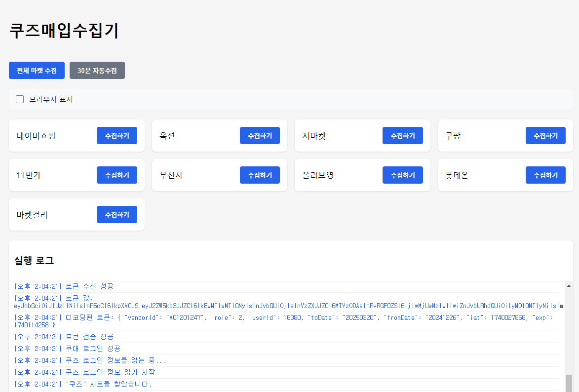Select the 쿠즈매입수집기 page title
The width and height of the screenshot is (579, 392).
64,30
